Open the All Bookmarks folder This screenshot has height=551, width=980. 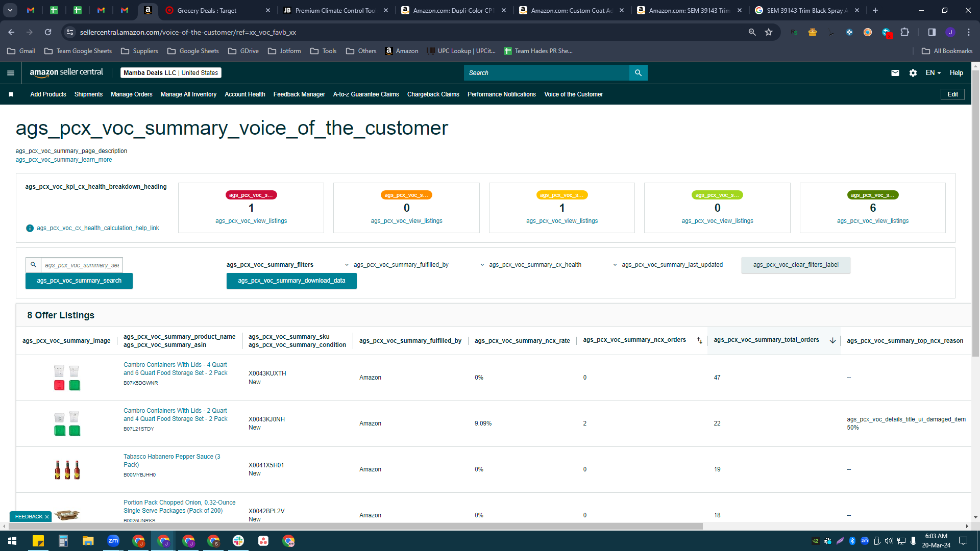(947, 51)
